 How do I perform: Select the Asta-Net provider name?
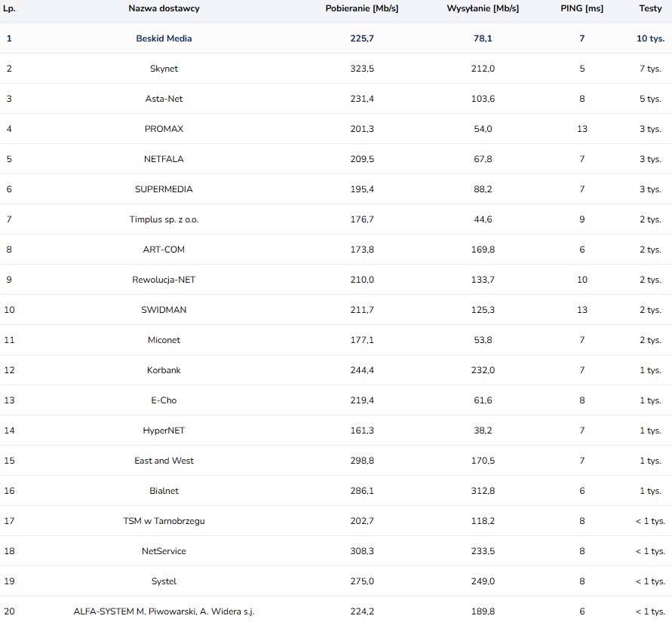tap(164, 99)
